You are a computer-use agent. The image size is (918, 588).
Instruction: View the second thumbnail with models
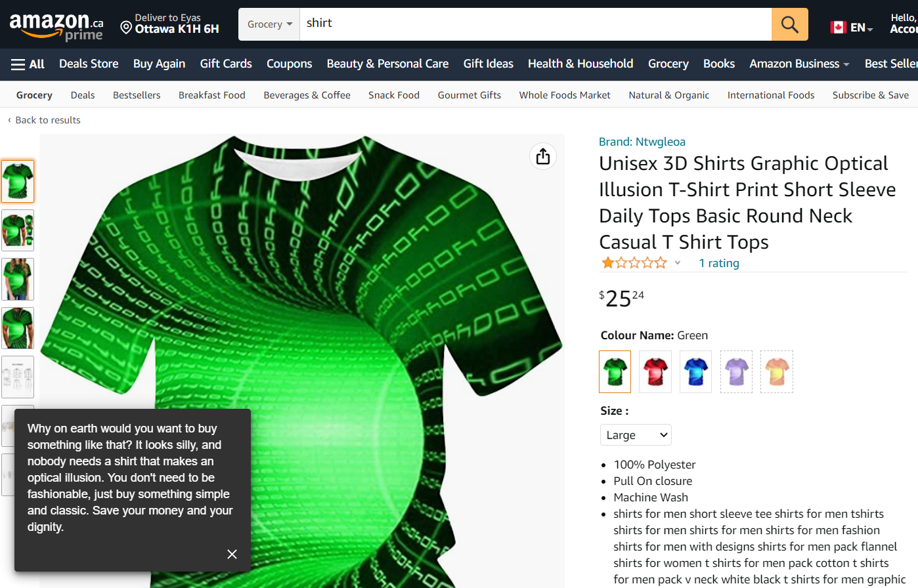point(18,230)
